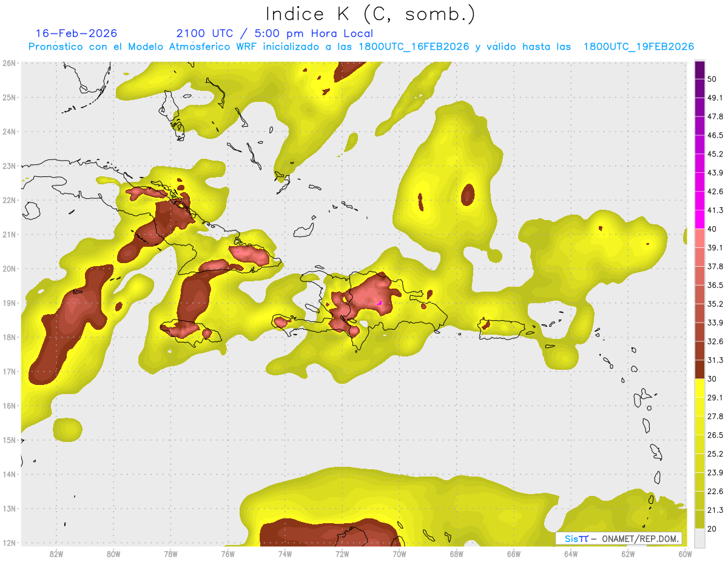Click the colorbar value "49.1"
The image size is (728, 562).
(x=715, y=98)
